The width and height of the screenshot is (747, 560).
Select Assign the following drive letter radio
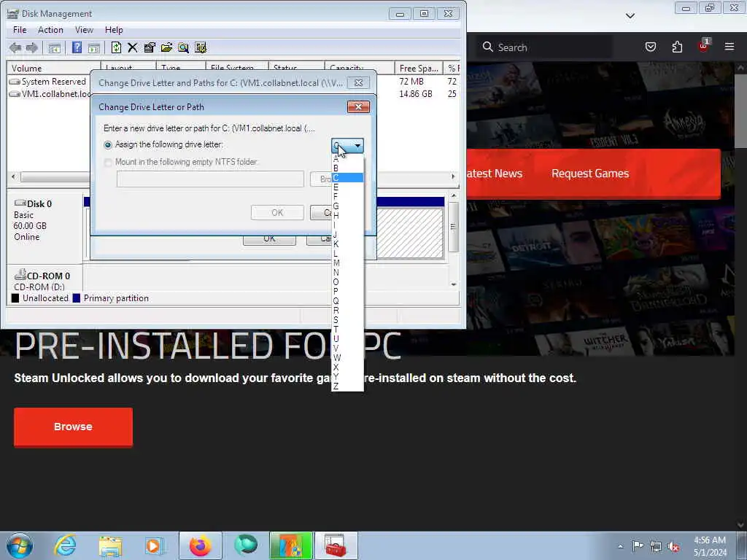(108, 145)
